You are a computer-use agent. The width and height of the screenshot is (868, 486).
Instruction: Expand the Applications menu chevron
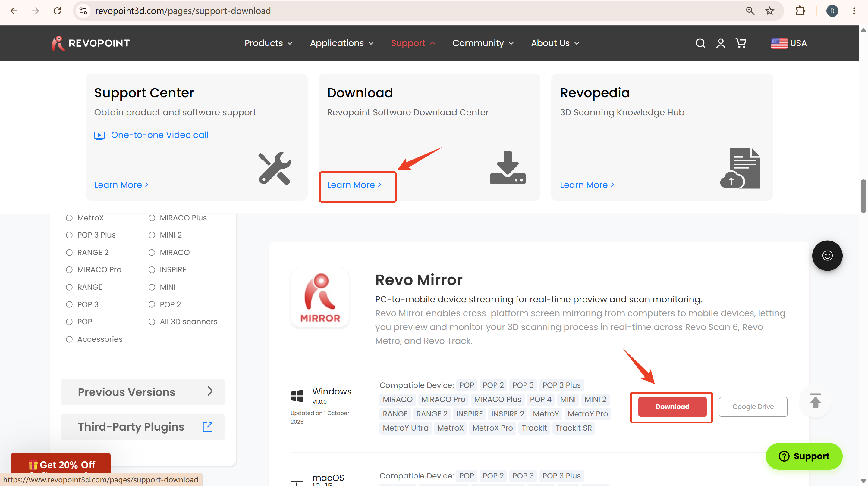coord(371,43)
